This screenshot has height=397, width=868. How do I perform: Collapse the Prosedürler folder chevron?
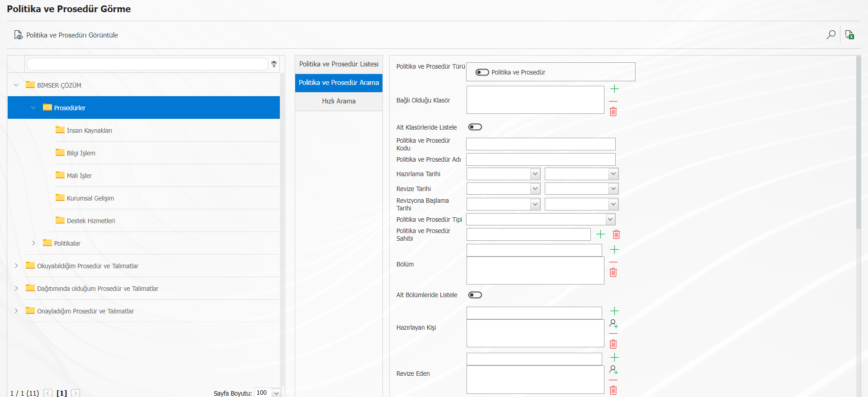click(x=33, y=107)
